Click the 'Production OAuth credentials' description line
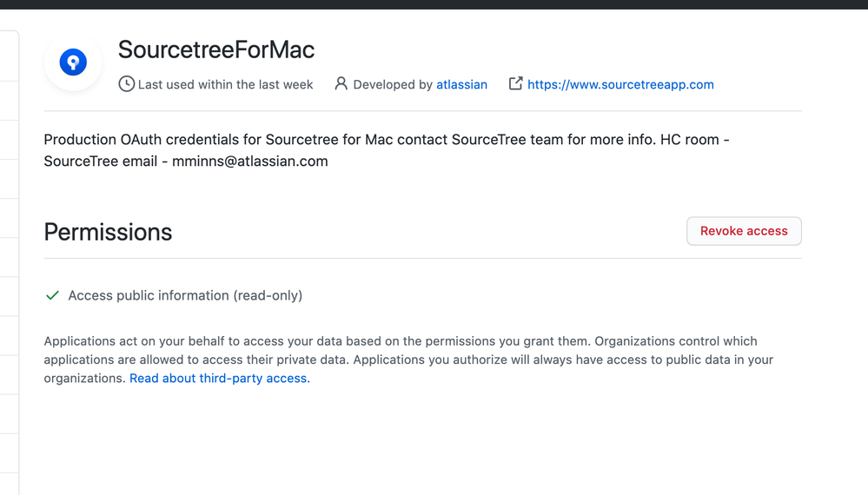This screenshot has width=868, height=495. click(387, 139)
